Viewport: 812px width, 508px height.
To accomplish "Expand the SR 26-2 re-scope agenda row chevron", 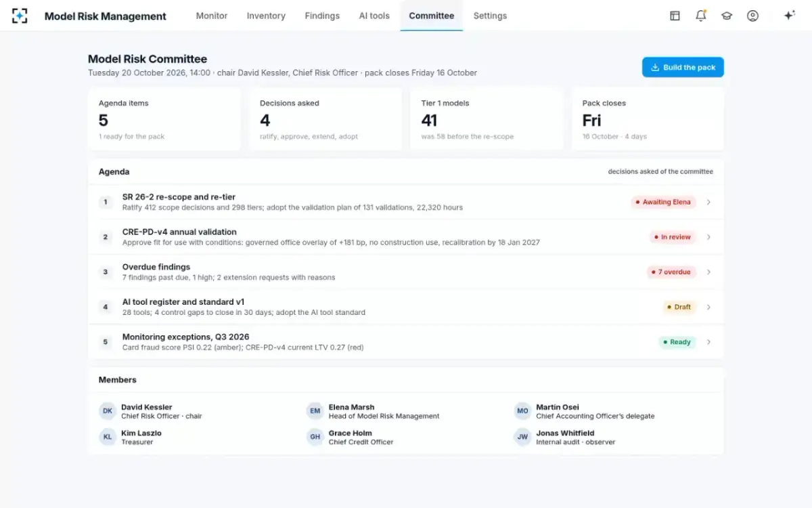I will 708,202.
